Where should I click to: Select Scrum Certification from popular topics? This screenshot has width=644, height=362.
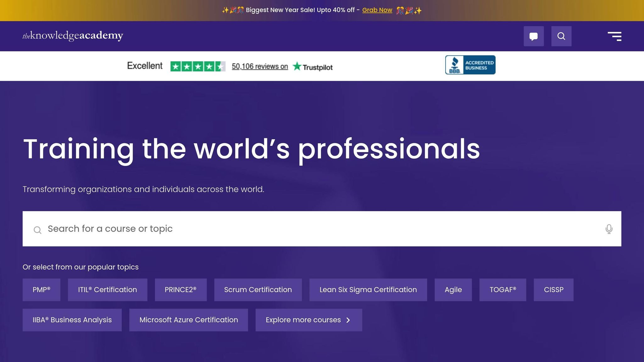[258, 289]
